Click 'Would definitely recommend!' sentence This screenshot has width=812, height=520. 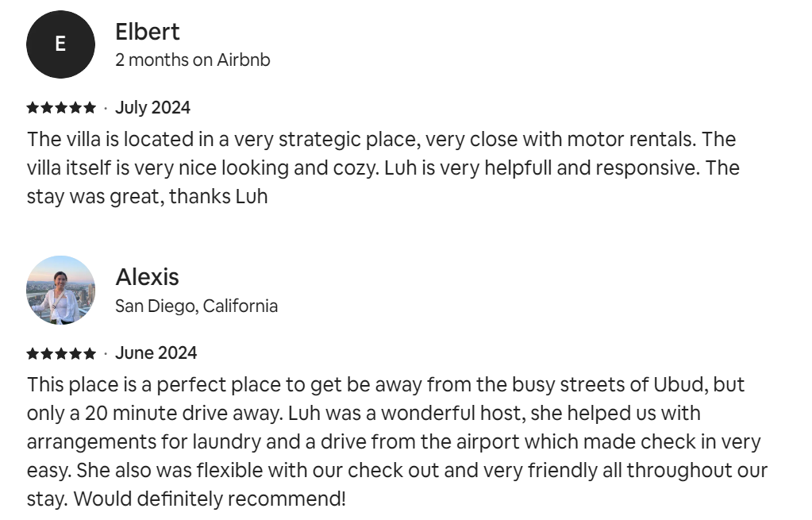(210, 499)
